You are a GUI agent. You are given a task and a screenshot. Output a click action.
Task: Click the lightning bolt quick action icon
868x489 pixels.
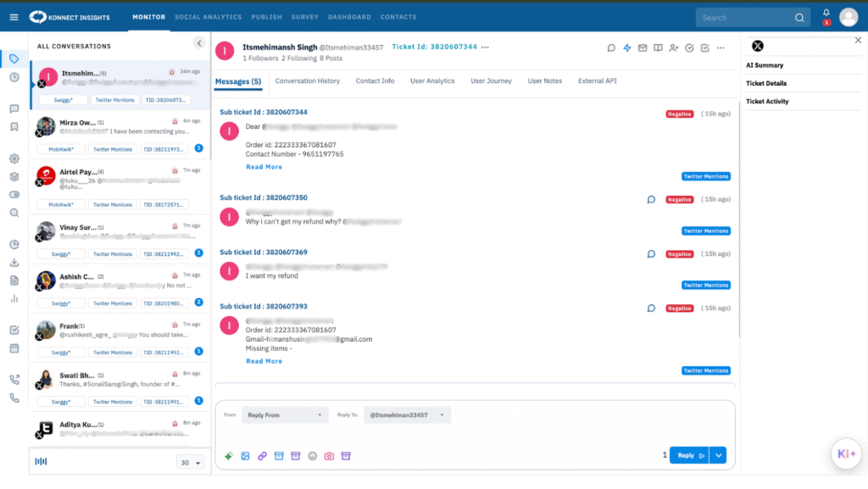click(x=627, y=47)
